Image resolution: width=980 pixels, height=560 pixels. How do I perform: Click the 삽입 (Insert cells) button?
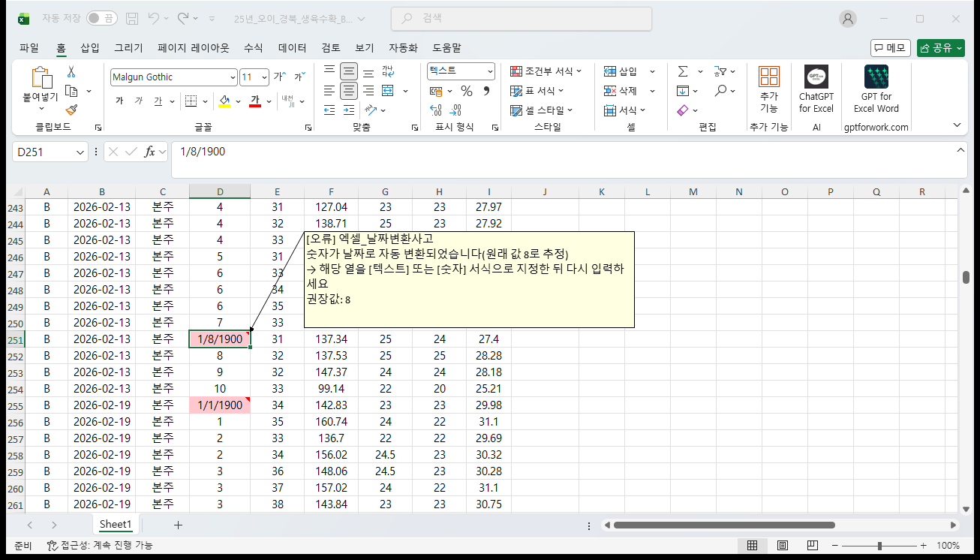[621, 71]
